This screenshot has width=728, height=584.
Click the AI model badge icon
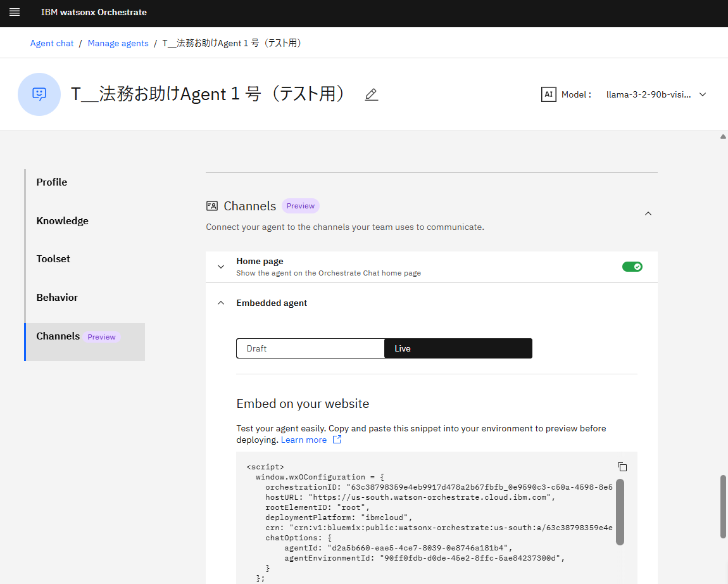548,94
